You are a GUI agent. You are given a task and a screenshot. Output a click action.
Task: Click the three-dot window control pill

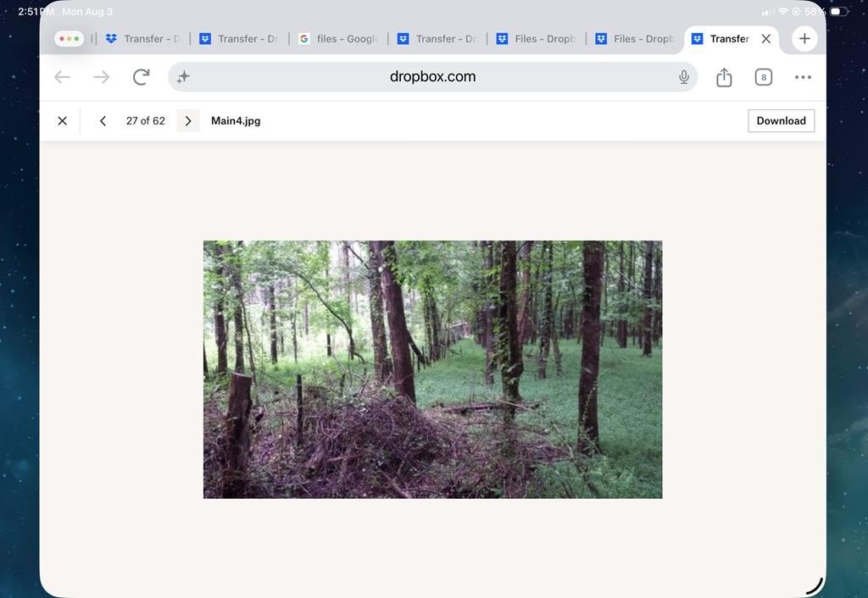coord(70,39)
